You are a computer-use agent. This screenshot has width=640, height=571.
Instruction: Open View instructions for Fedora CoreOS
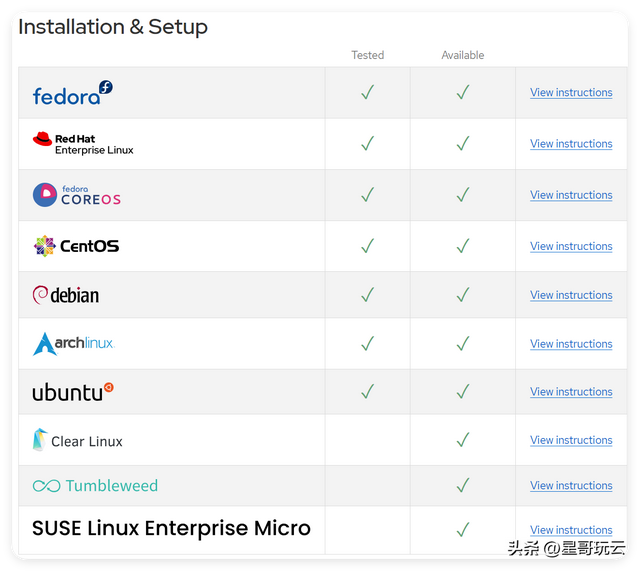click(x=571, y=195)
